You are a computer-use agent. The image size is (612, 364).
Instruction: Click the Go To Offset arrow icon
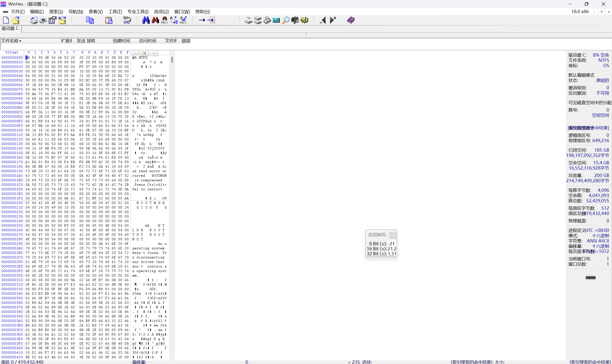(202, 20)
